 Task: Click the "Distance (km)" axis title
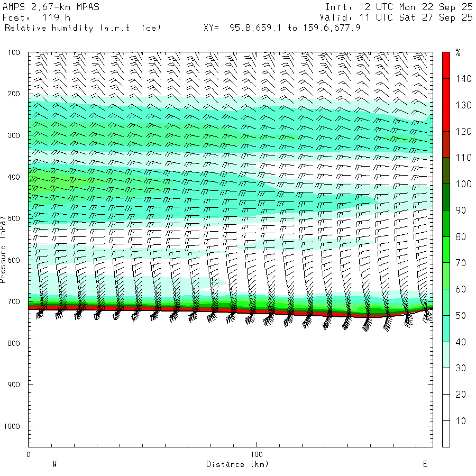[237, 464]
